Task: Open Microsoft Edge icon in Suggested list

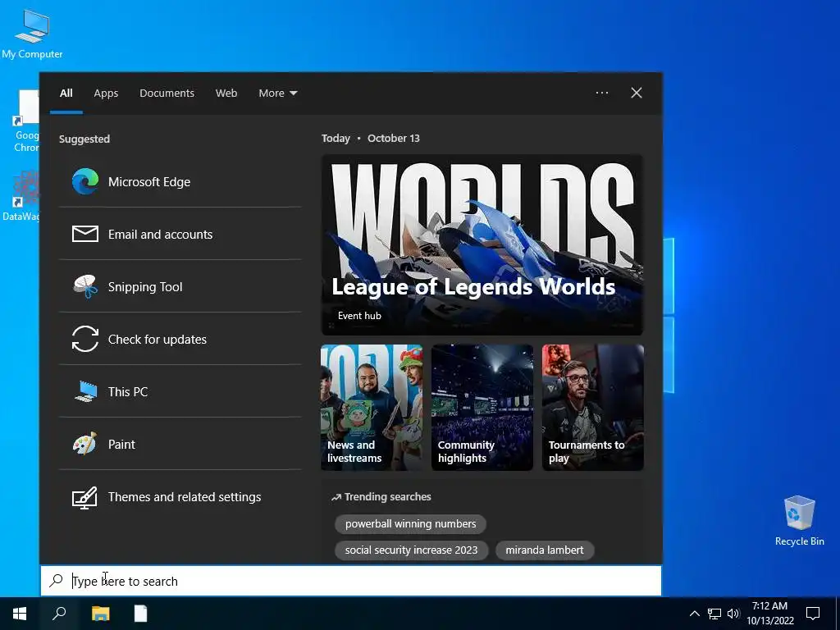Action: [85, 181]
